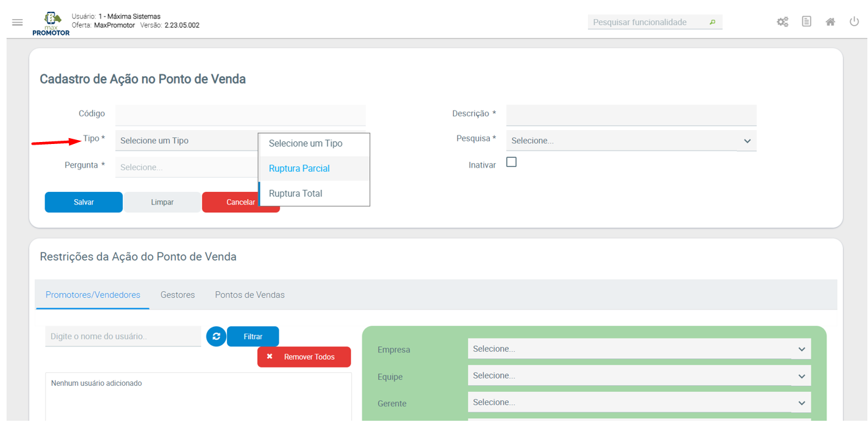
Task: Toggle the Inativar checkbox
Action: (512, 162)
